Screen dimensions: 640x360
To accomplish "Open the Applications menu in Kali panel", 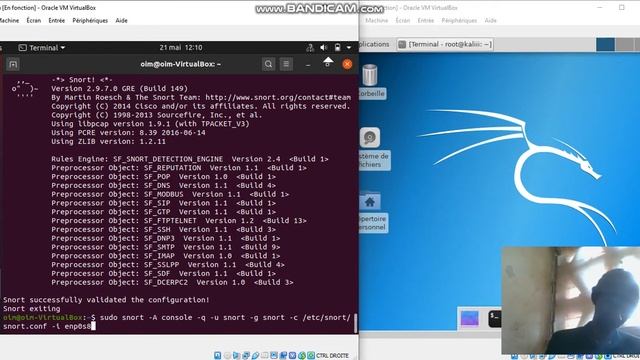I will (x=374, y=44).
